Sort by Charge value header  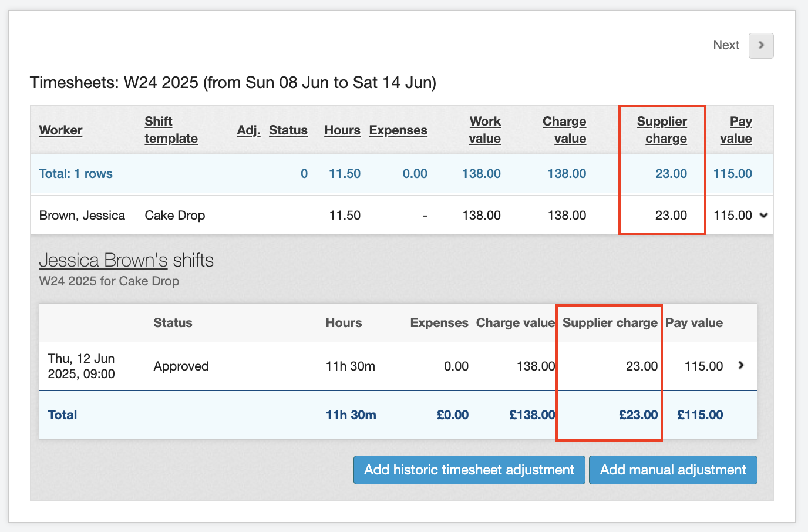tap(564, 130)
